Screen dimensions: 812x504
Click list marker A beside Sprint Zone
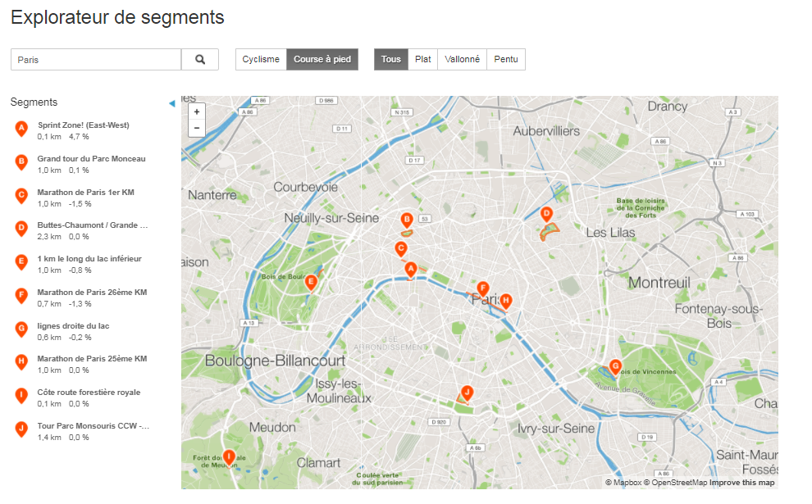pos(21,129)
